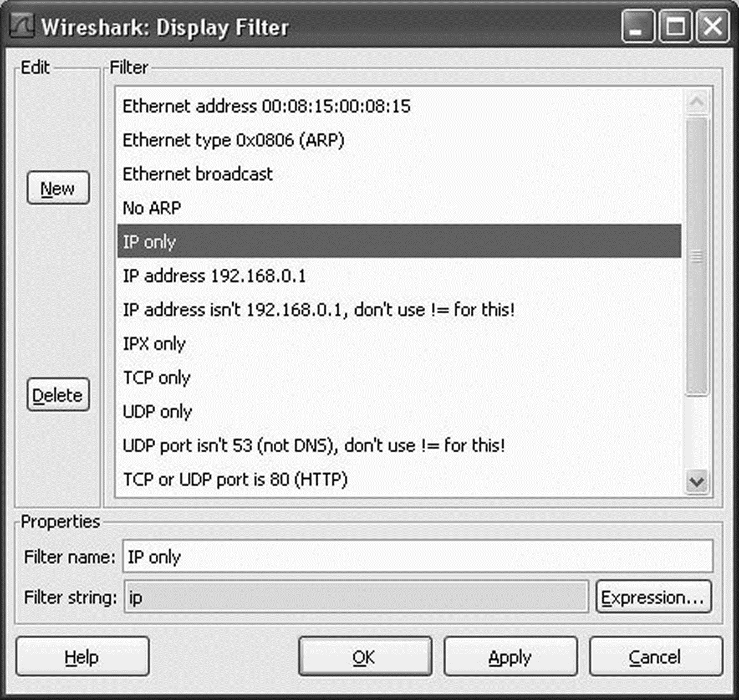Select the TCP only filter
The width and height of the screenshot is (739, 700).
(399, 377)
